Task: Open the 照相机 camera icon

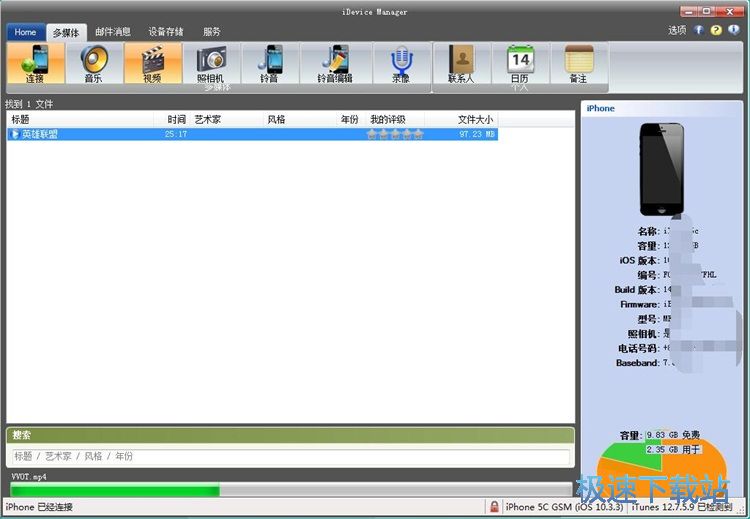Action: [211, 64]
